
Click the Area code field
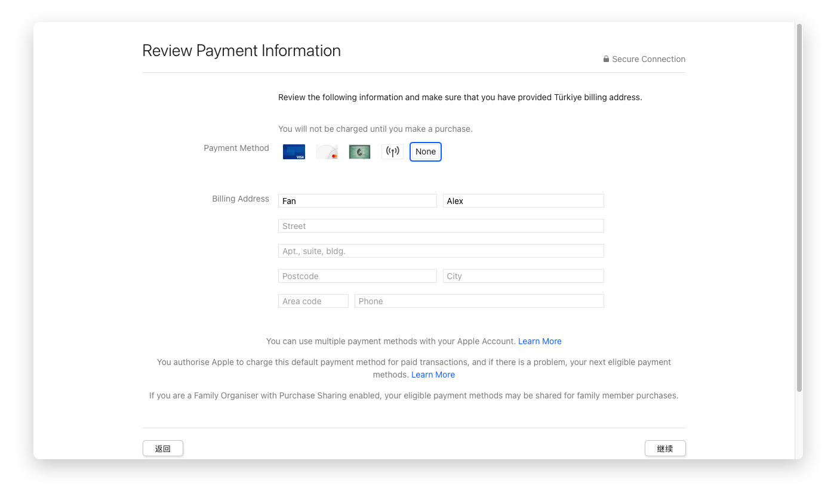(313, 301)
